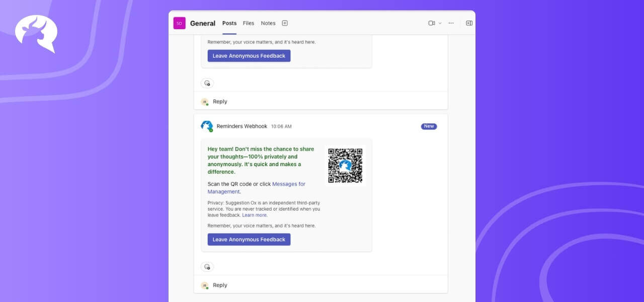Click the SO team avatar icon
The height and width of the screenshot is (302, 644).
[179, 23]
